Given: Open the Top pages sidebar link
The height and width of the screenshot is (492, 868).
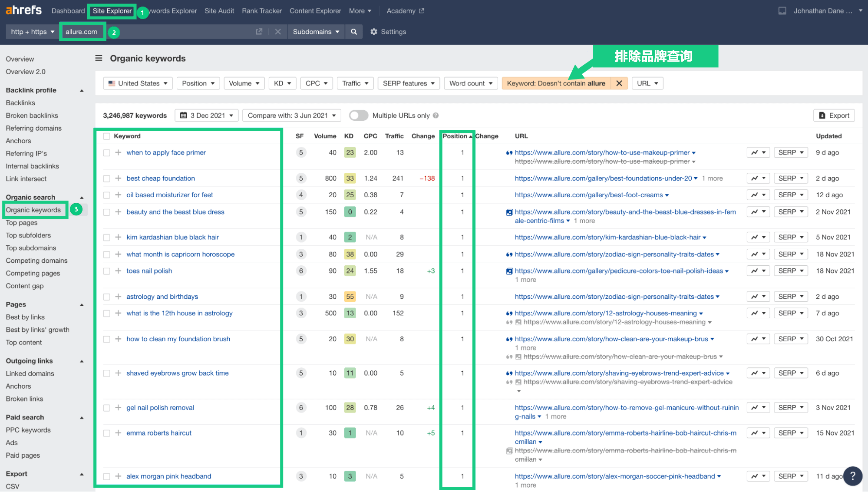Looking at the screenshot, I should click(x=22, y=223).
